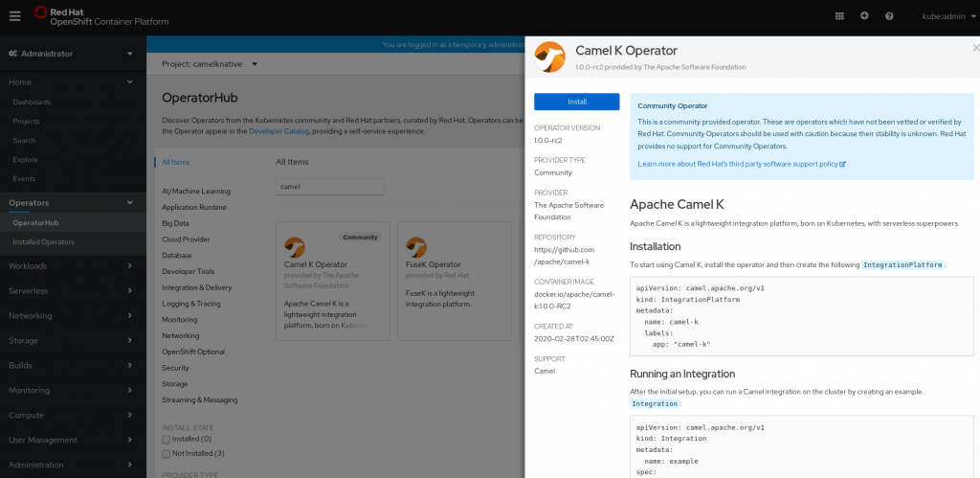Open Red Hat third party support policy link
This screenshot has width=980, height=478.
pyautogui.click(x=741, y=164)
